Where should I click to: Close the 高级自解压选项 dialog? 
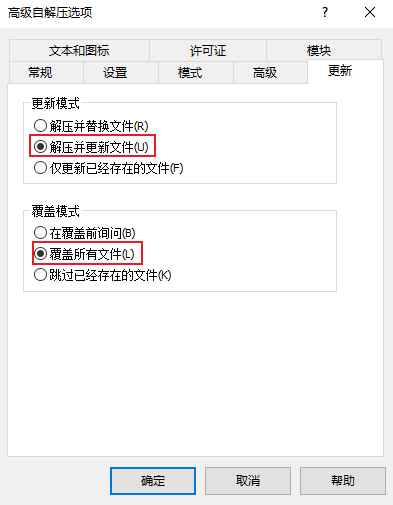tap(370, 13)
